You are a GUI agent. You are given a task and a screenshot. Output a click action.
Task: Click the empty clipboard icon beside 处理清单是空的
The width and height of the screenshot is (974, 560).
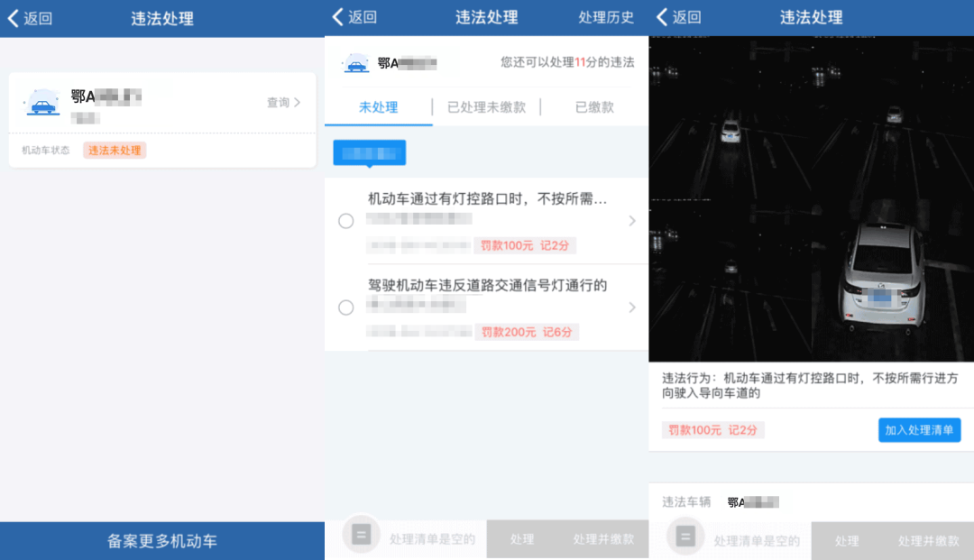[362, 536]
